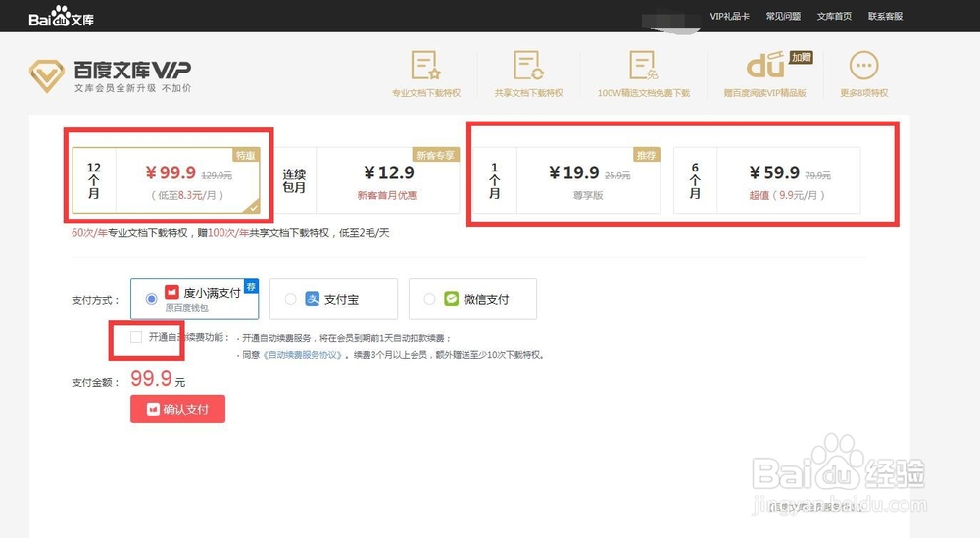Click the 支付金额 99.9元 value

(158, 378)
